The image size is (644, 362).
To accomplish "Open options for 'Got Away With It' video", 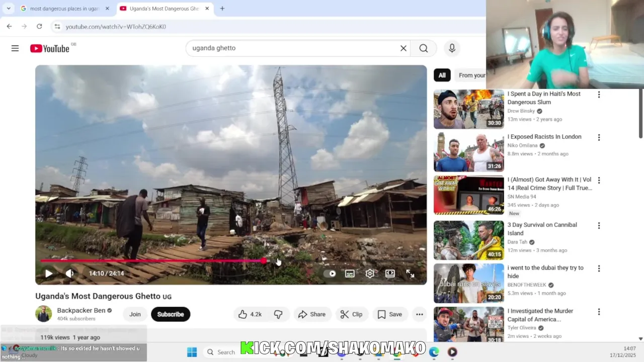I will click(x=599, y=180).
